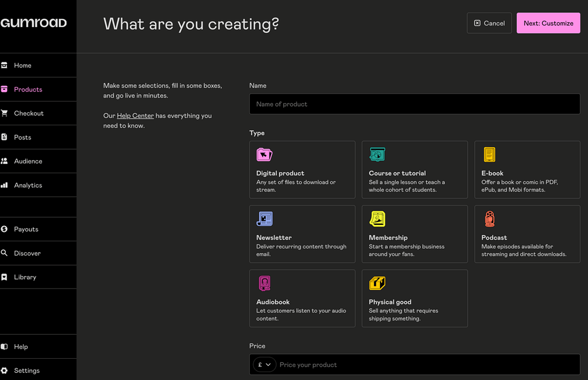This screenshot has width=588, height=380.
Task: Choose the Membership type icon
Action: (x=377, y=219)
